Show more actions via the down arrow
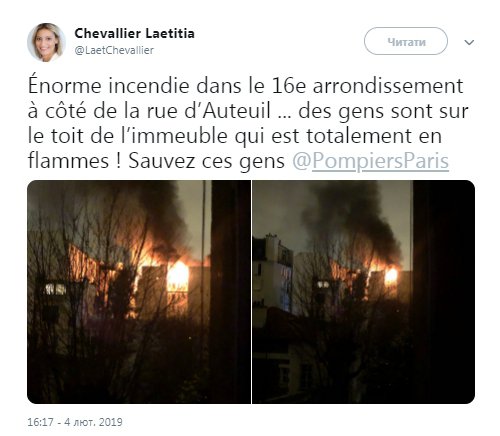 [469, 42]
